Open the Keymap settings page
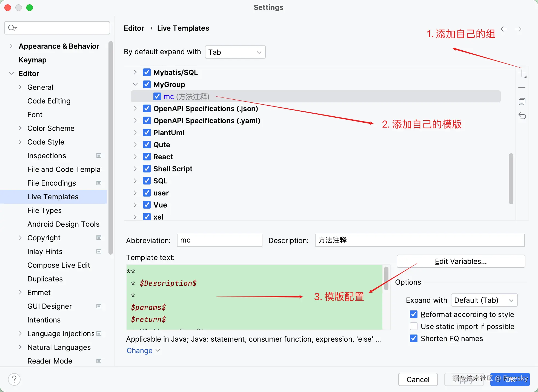The image size is (538, 392). (32, 60)
